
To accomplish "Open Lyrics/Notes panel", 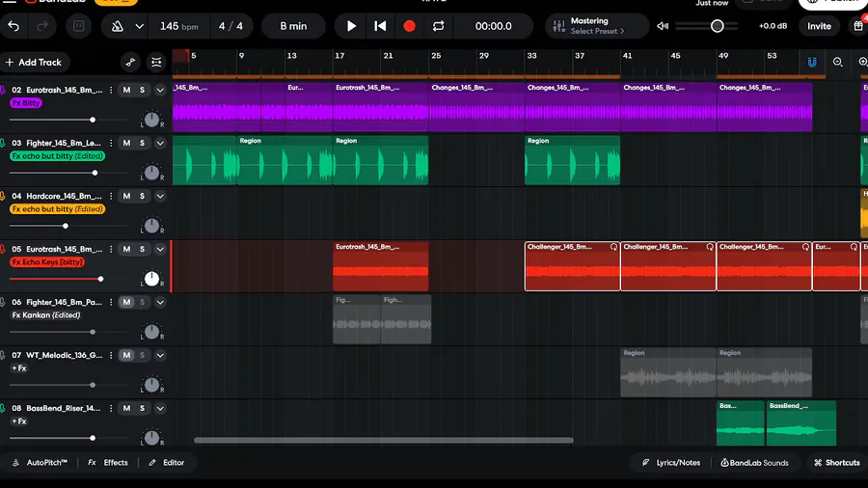I will click(671, 463).
